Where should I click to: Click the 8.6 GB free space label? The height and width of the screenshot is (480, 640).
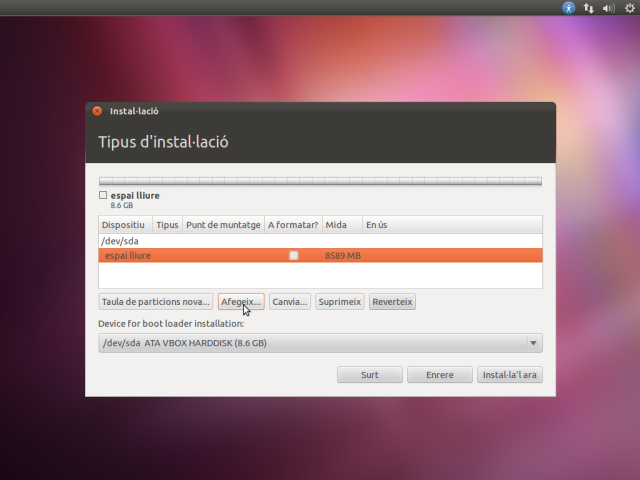pos(122,205)
